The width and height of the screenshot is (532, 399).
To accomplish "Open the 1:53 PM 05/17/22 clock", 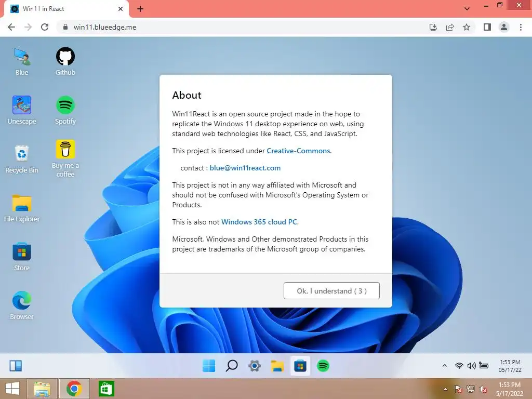I will (510, 366).
